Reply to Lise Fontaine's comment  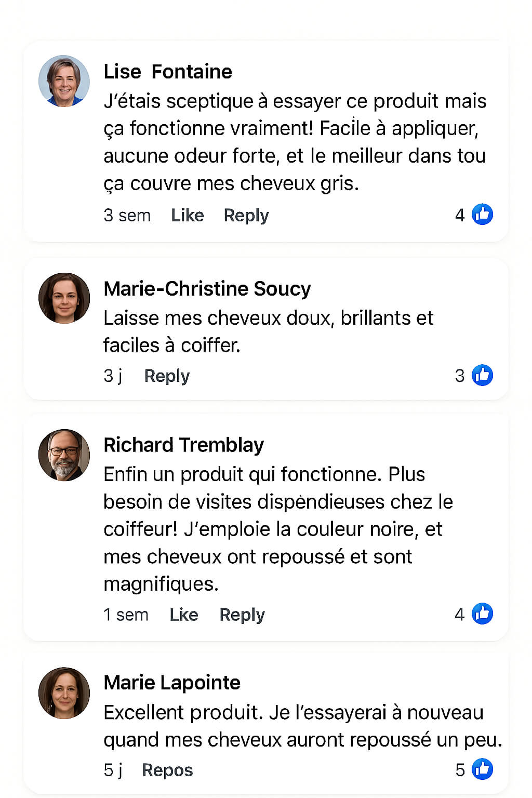click(x=246, y=215)
